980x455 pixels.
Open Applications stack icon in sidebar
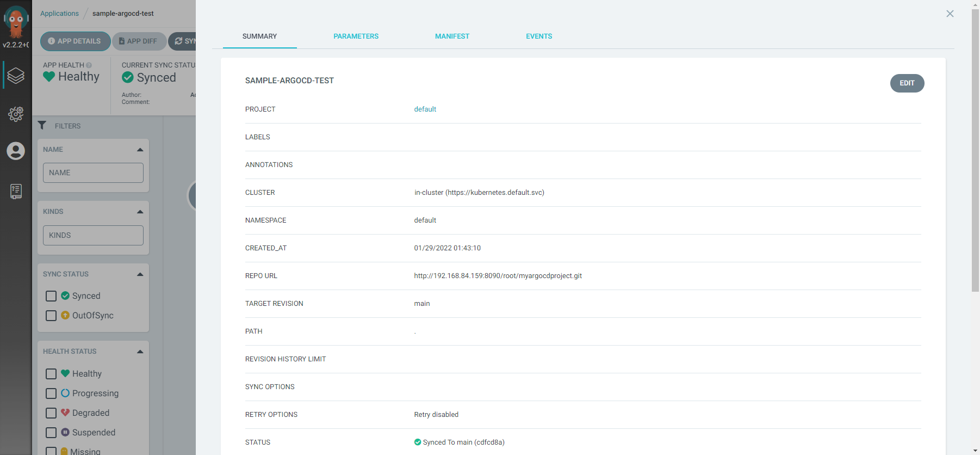click(x=16, y=75)
